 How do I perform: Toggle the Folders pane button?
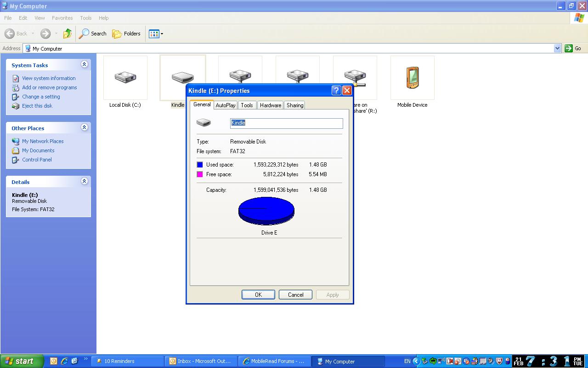coord(126,34)
